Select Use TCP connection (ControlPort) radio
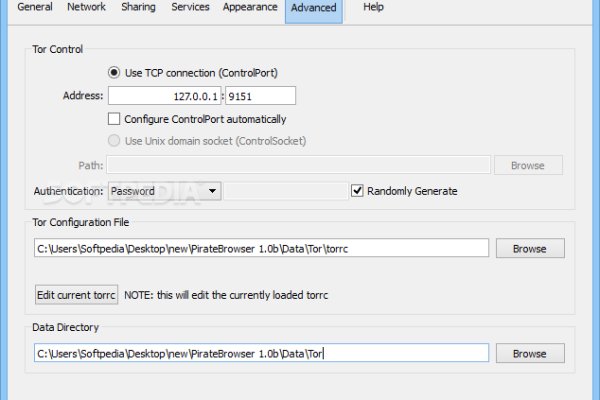This screenshot has height=400, width=600. click(x=114, y=72)
